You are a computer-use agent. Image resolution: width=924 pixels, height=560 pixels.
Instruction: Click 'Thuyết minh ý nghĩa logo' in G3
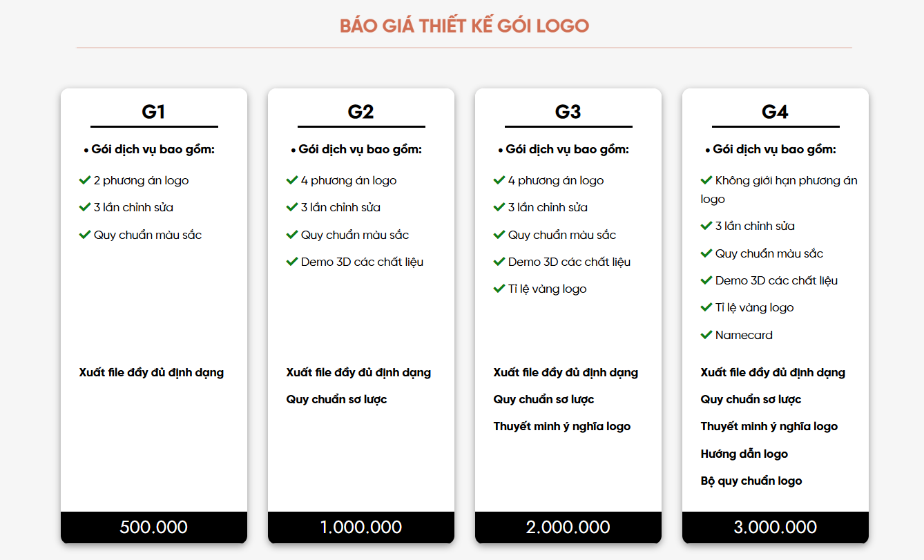click(x=562, y=427)
